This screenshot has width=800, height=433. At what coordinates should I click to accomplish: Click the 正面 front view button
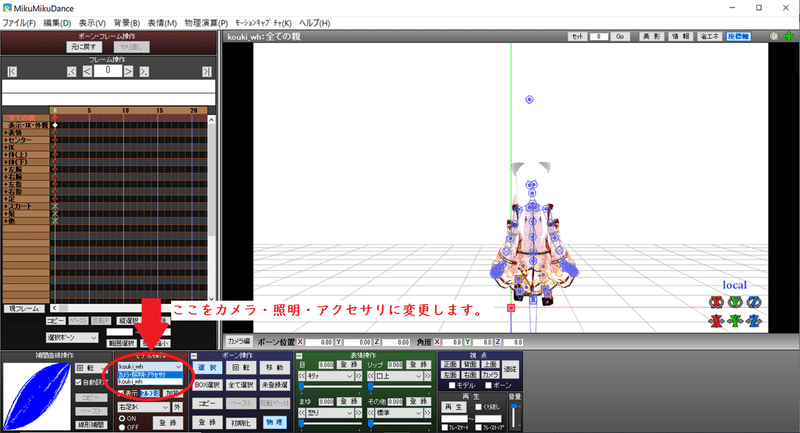[x=450, y=364]
